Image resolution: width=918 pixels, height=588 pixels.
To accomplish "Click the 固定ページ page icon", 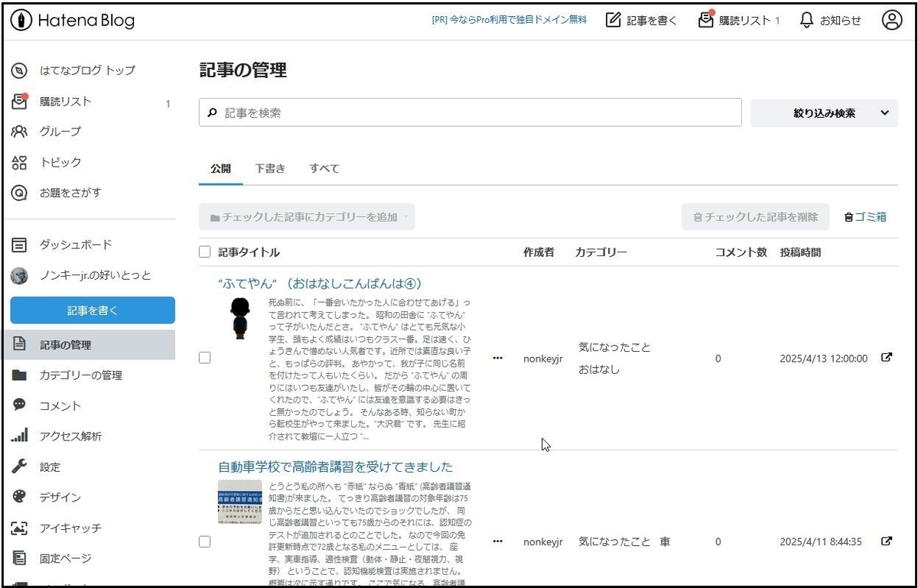I will tap(20, 559).
